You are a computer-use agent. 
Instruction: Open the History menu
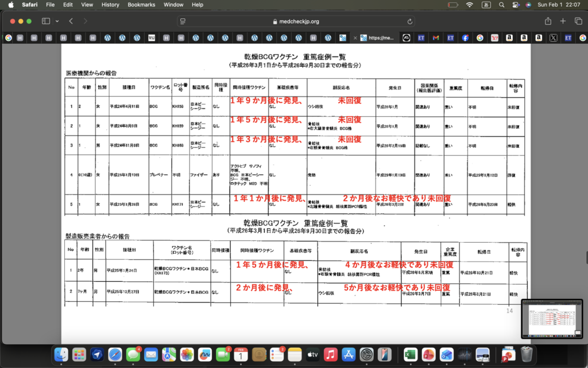point(110,5)
